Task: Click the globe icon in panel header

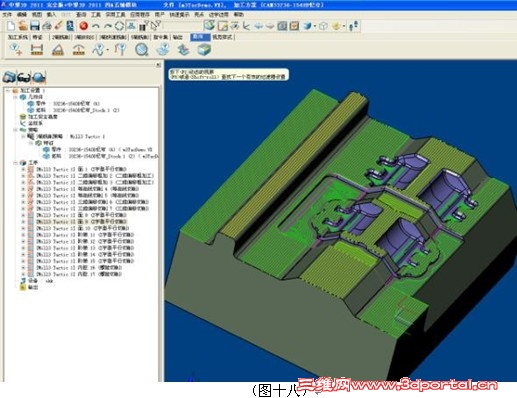Action: coord(39,77)
